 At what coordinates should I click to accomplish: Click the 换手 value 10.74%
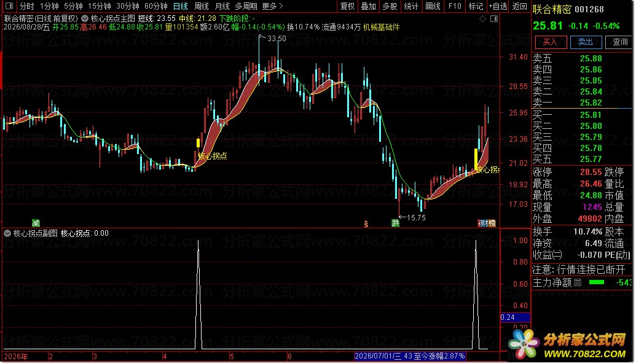[x=587, y=232]
